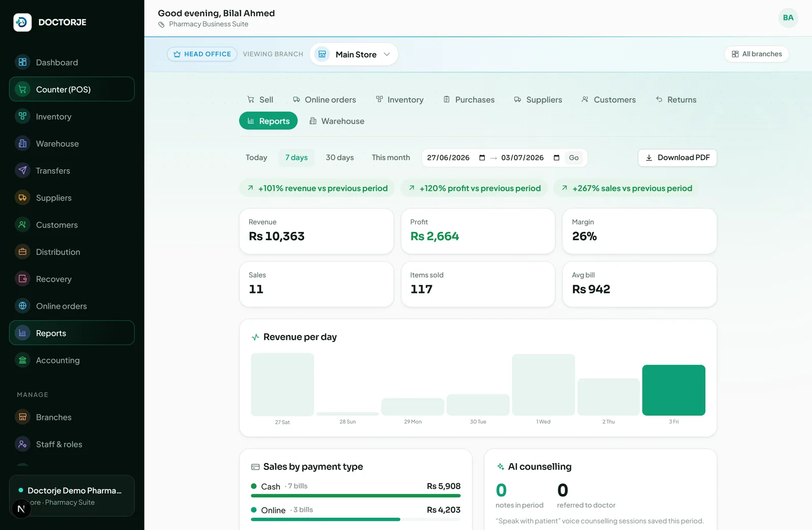This screenshot has width=812, height=530.
Task: Open the Distribution briefcase icon
Action: [22, 252]
